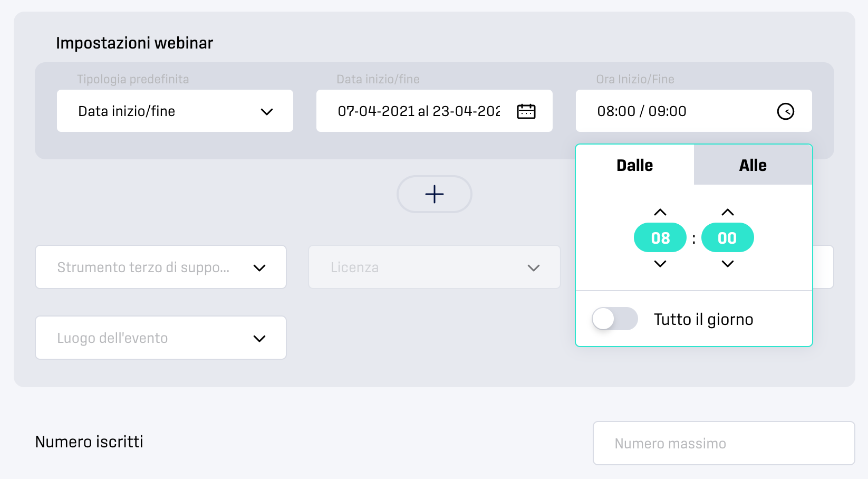Click the Numero massimo input field

[723, 443]
